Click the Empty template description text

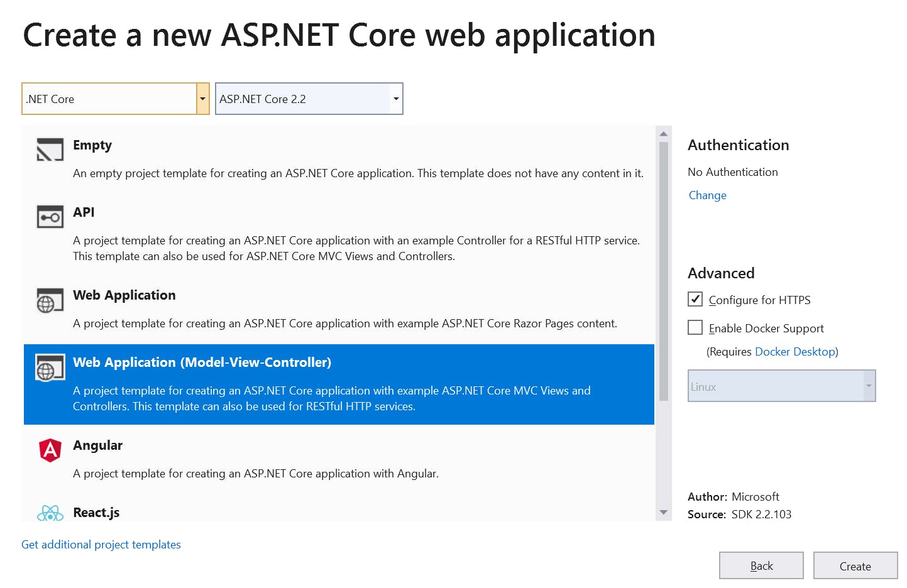coord(358,173)
